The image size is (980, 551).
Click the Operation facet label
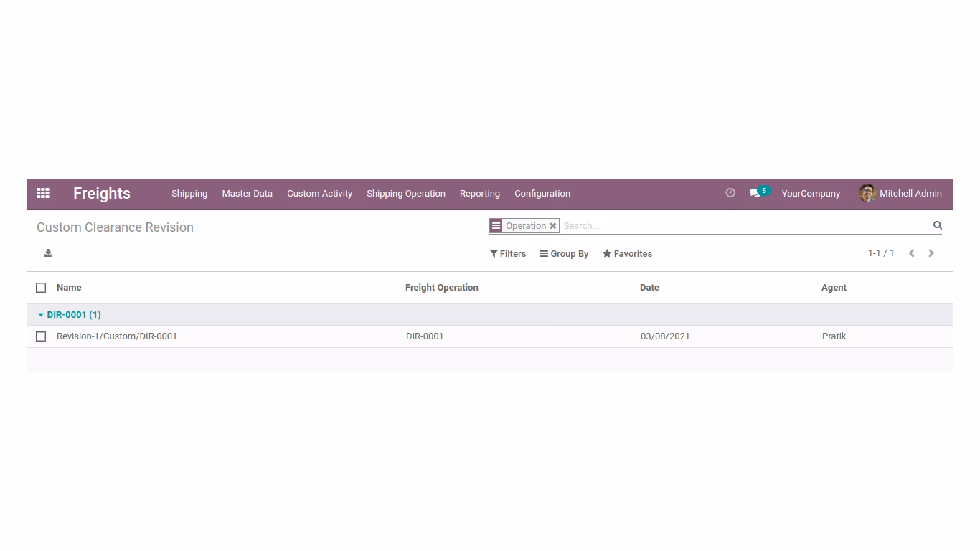(526, 226)
